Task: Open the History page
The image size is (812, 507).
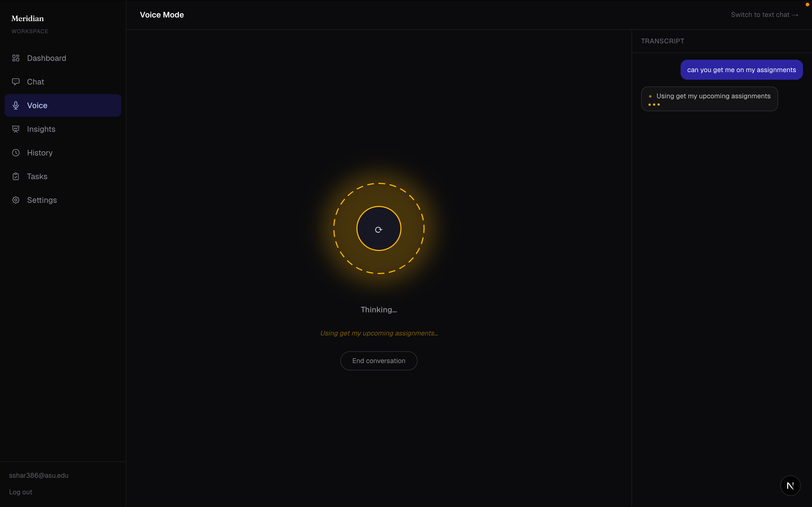Action: pyautogui.click(x=39, y=153)
